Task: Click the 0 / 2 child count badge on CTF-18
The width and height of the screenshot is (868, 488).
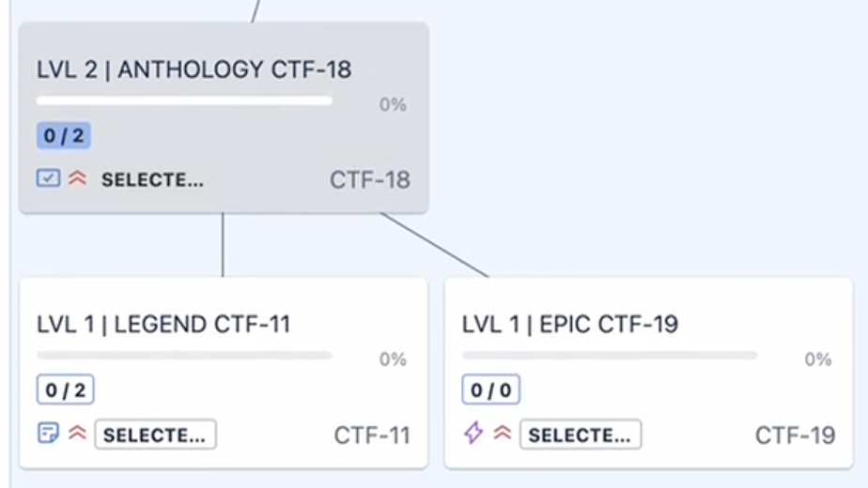Action: (64, 136)
